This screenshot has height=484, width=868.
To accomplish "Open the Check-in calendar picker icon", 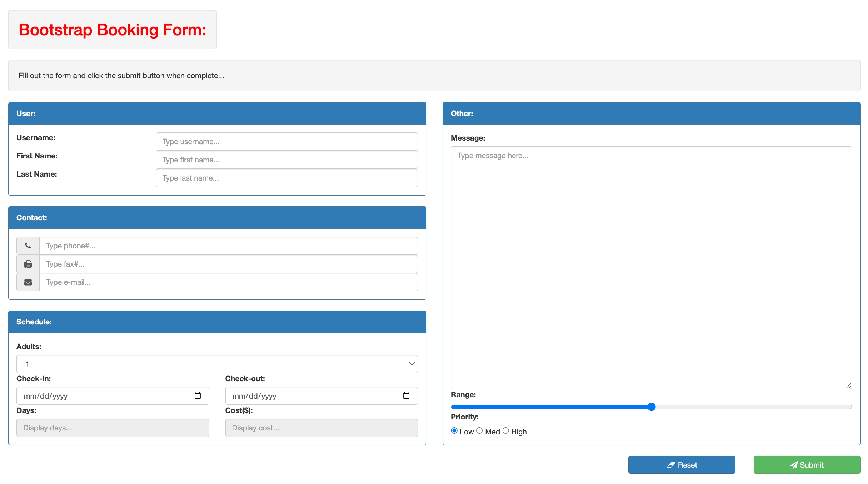I will tap(198, 395).
